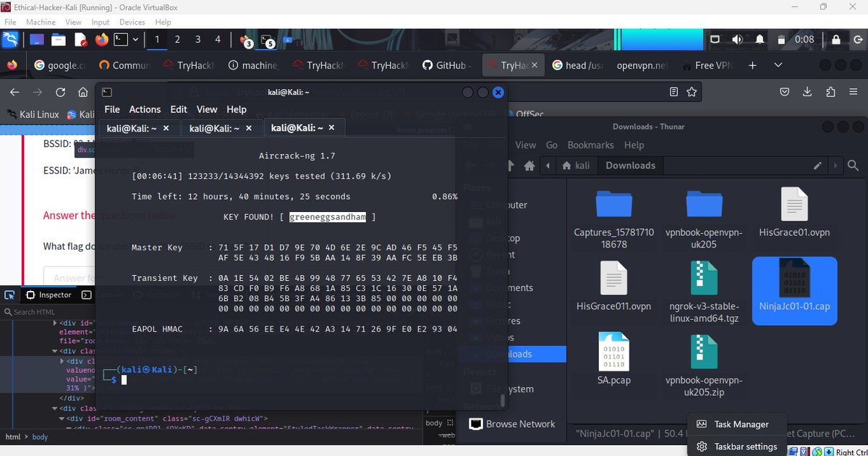Select the NinjaJc01-01.cap file
Viewport: 868px width, 456px height.
pyautogui.click(x=794, y=291)
